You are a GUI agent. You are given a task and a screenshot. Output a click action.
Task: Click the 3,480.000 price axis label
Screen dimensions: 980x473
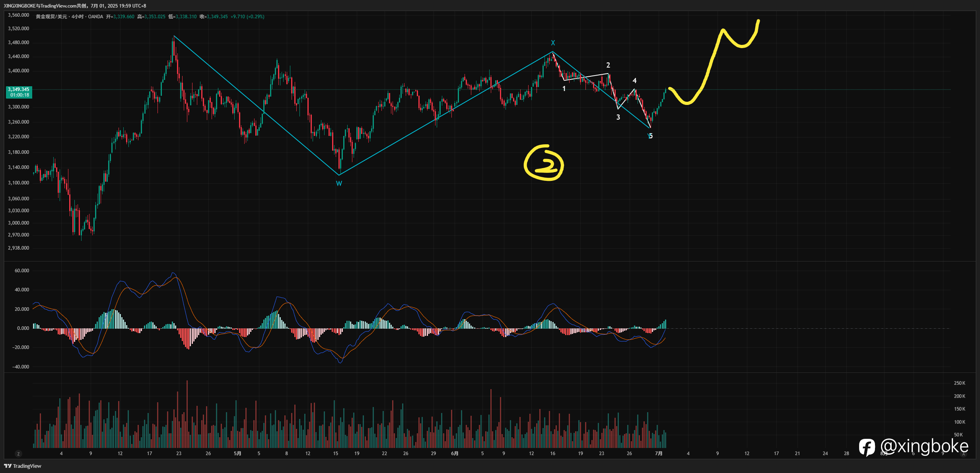19,43
